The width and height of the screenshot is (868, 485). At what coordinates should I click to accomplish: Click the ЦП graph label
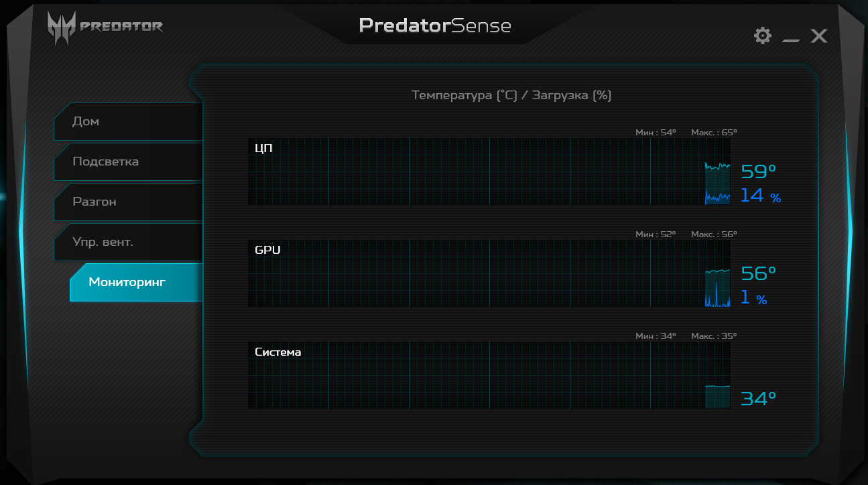pyautogui.click(x=263, y=148)
